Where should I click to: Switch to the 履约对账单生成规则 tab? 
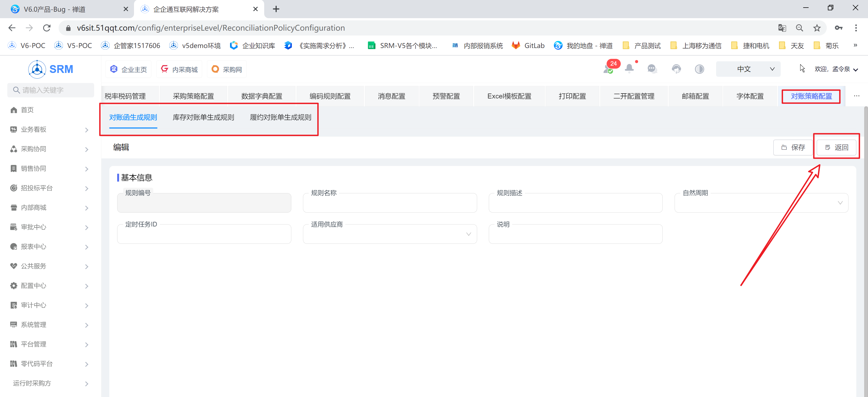tap(280, 117)
